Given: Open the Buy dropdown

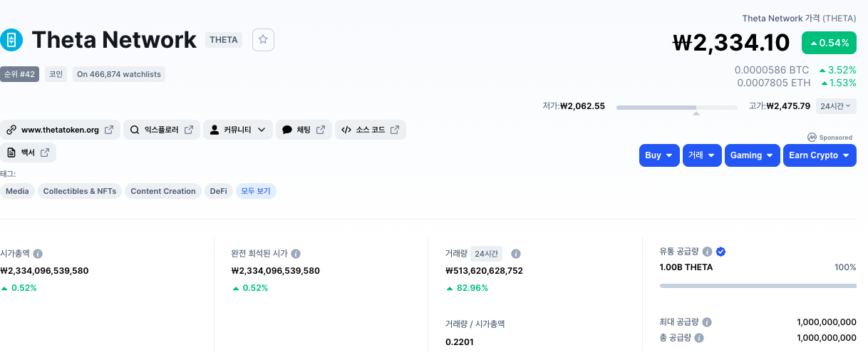Looking at the screenshot, I should click(659, 155).
